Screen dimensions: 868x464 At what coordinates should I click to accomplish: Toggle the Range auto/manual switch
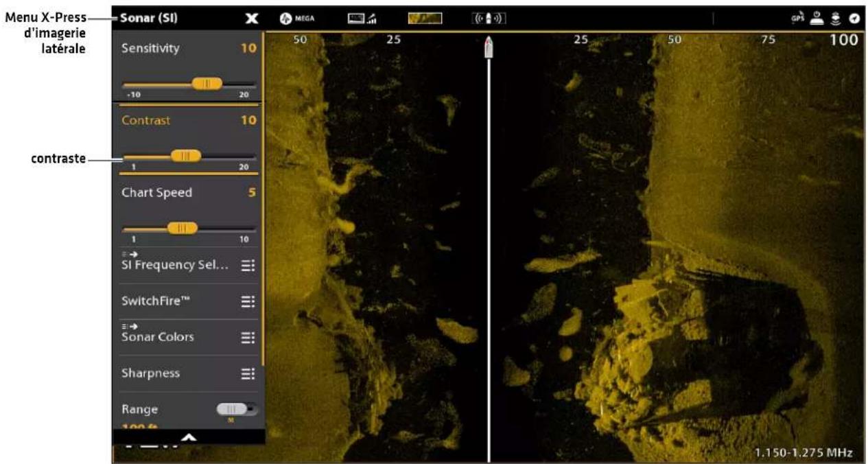[237, 409]
